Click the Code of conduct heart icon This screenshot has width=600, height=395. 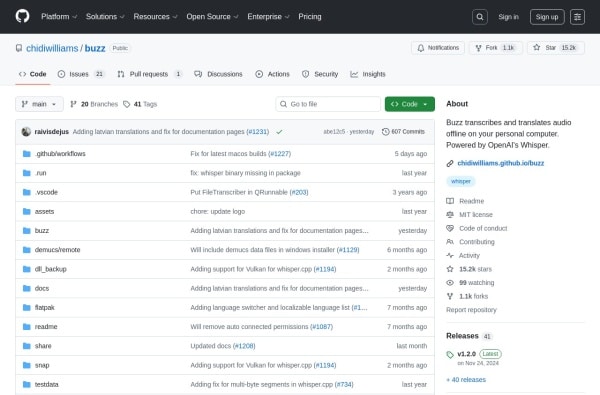click(x=450, y=228)
